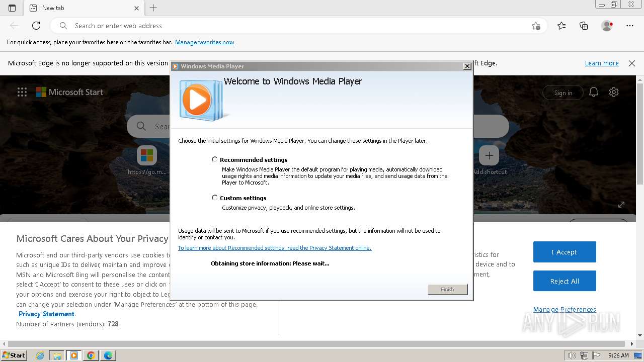The image size is (644, 362).
Task: Open network status tray icon
Action: point(584,355)
